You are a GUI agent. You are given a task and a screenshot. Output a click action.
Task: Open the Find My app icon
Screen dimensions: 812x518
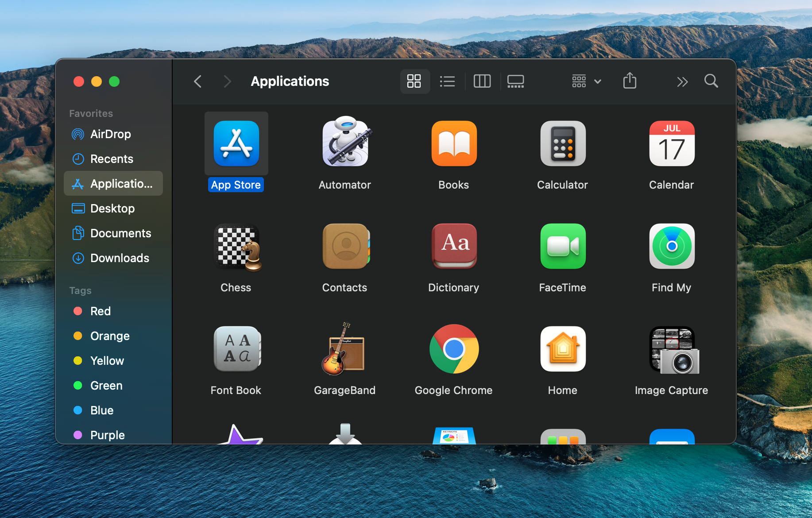672,246
